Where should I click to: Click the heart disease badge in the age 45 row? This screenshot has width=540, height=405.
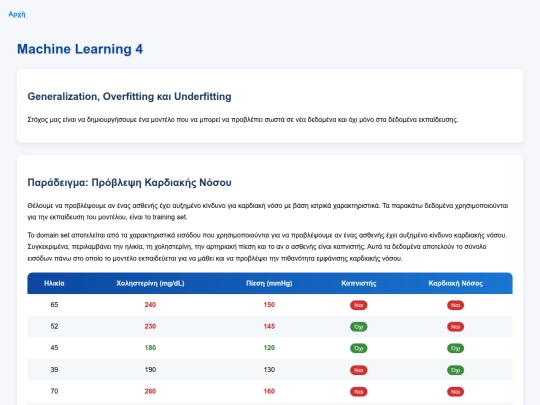455,348
